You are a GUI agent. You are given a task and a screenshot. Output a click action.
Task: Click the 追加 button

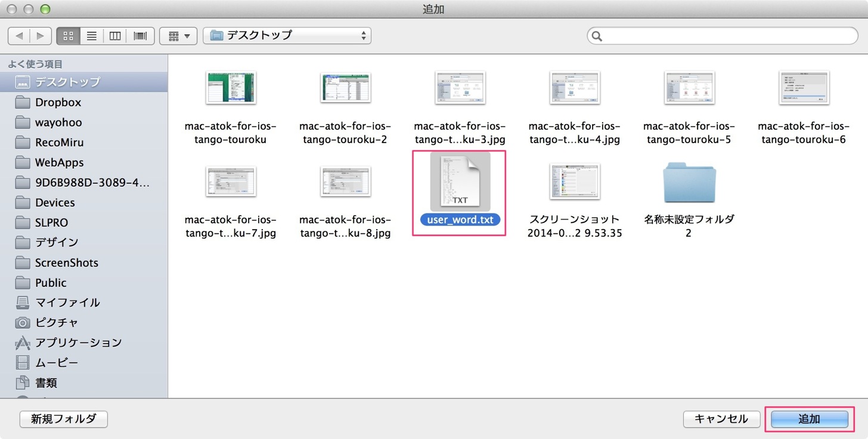(x=810, y=419)
